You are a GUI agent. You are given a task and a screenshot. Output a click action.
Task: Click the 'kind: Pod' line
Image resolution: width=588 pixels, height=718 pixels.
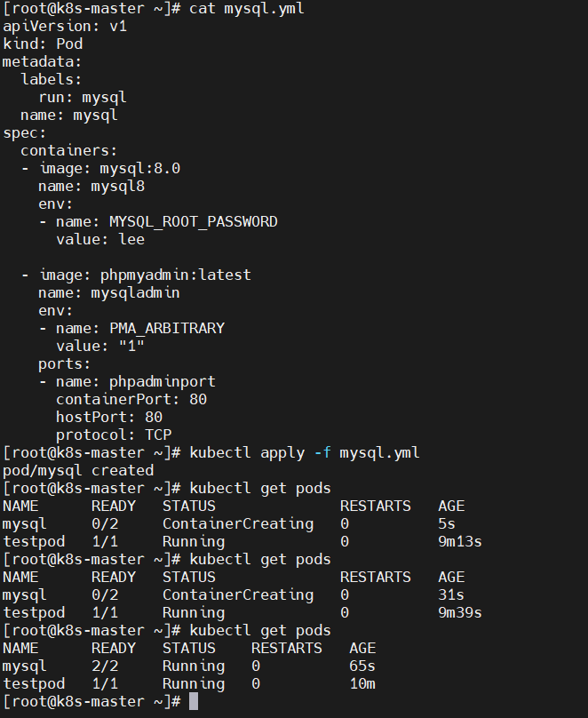tap(43, 44)
